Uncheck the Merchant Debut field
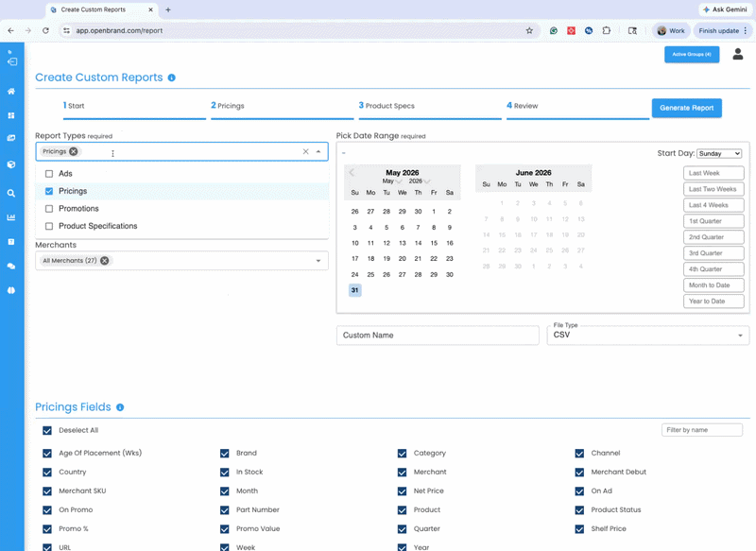 pyautogui.click(x=579, y=472)
